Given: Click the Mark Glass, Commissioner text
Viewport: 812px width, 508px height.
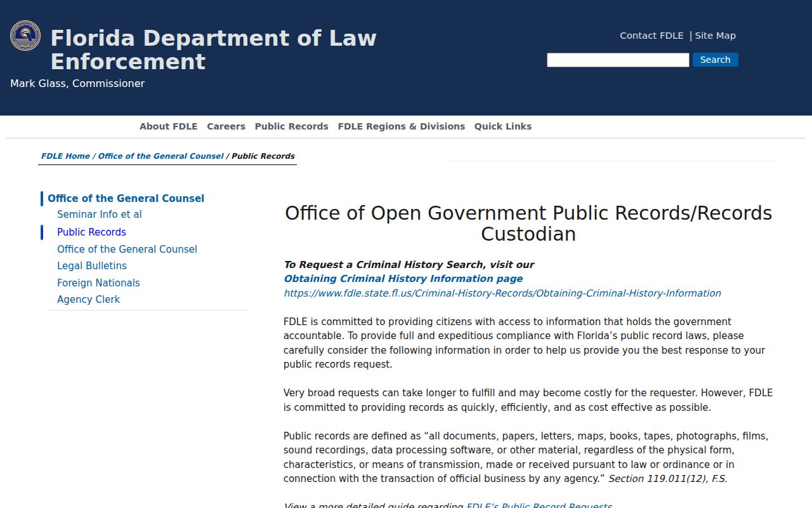Looking at the screenshot, I should pyautogui.click(x=77, y=84).
